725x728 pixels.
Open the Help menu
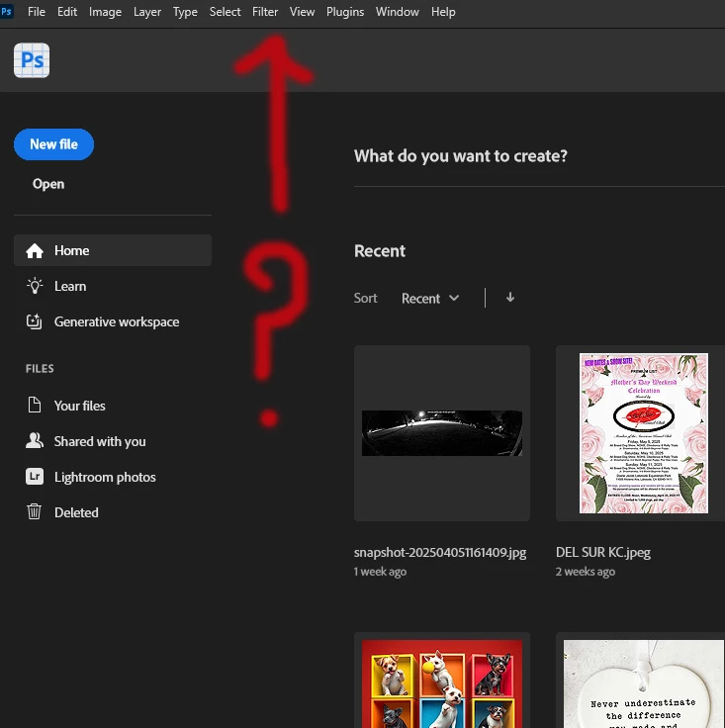443,12
